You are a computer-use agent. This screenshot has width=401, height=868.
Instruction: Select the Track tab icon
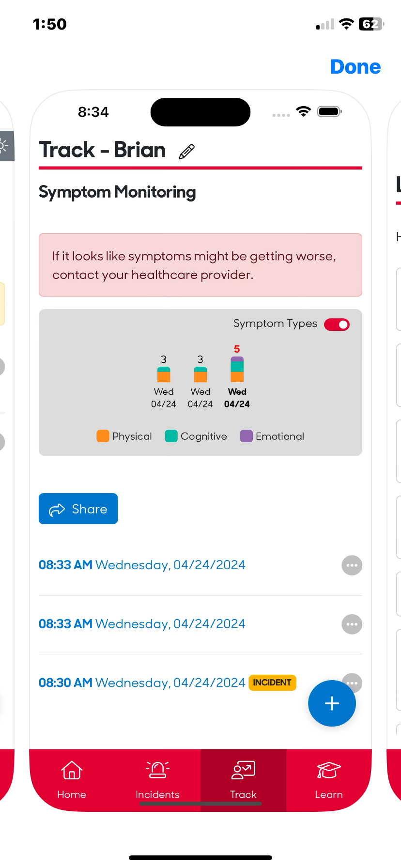(x=243, y=769)
